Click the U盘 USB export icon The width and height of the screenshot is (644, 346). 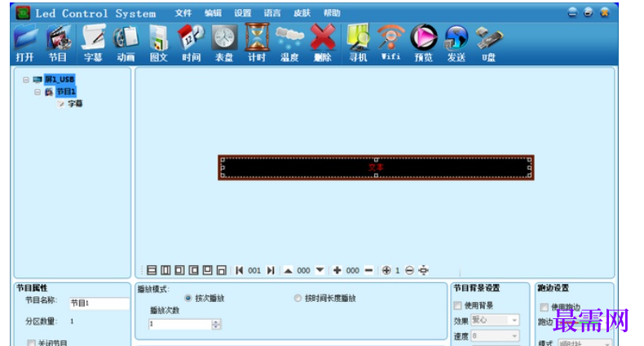coord(489,42)
